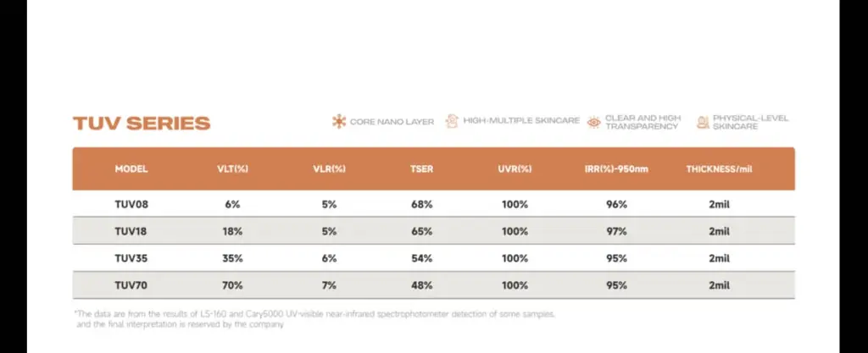
Task: Click the TSER column header
Action: pyautogui.click(x=422, y=169)
